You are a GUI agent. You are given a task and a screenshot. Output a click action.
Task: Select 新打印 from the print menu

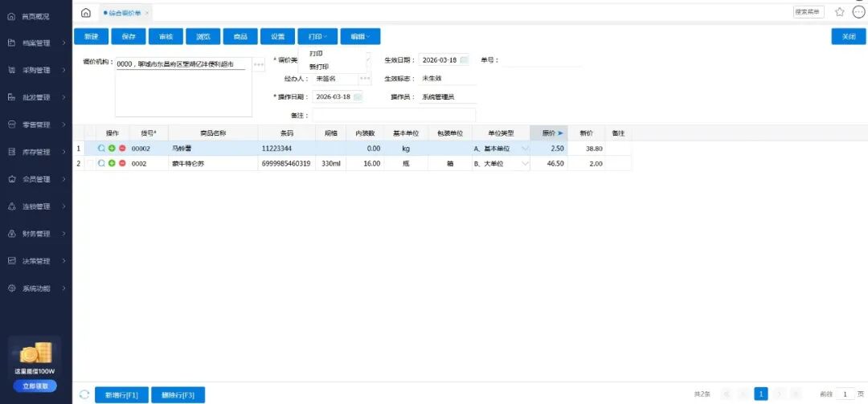click(x=318, y=66)
